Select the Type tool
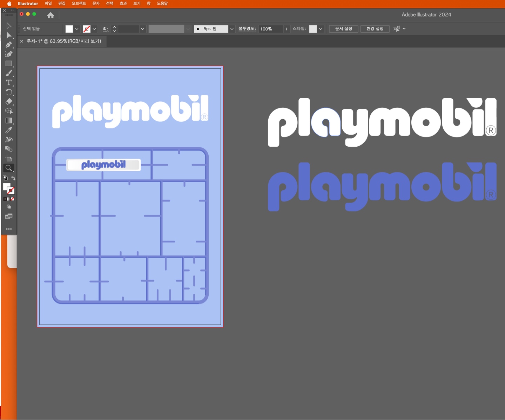The height and width of the screenshot is (420, 505). point(9,82)
